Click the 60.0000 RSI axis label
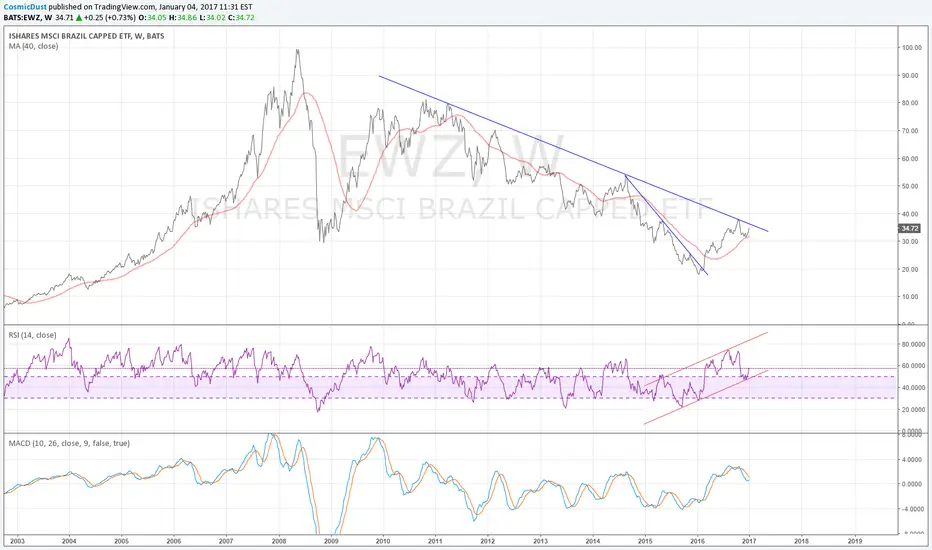Viewport: 932px width, 550px height. (913, 366)
